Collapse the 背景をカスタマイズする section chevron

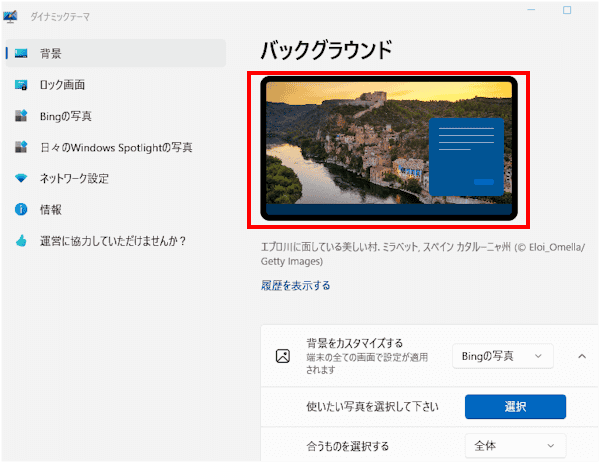coord(582,356)
